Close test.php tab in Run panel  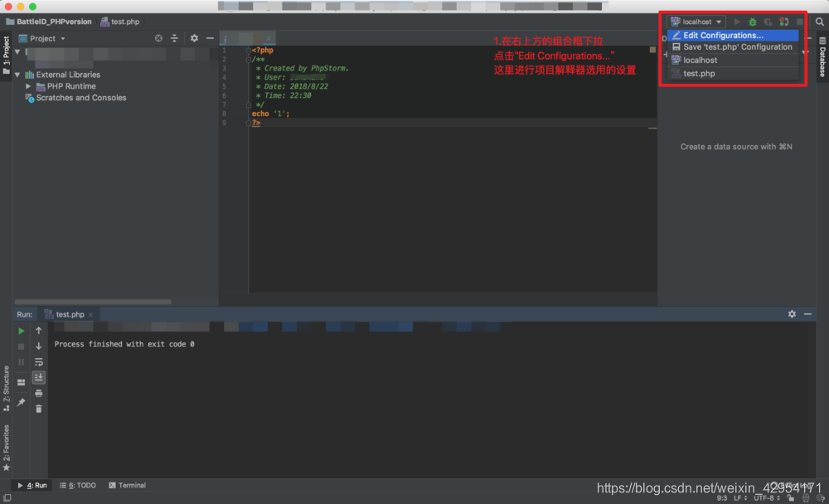point(90,315)
